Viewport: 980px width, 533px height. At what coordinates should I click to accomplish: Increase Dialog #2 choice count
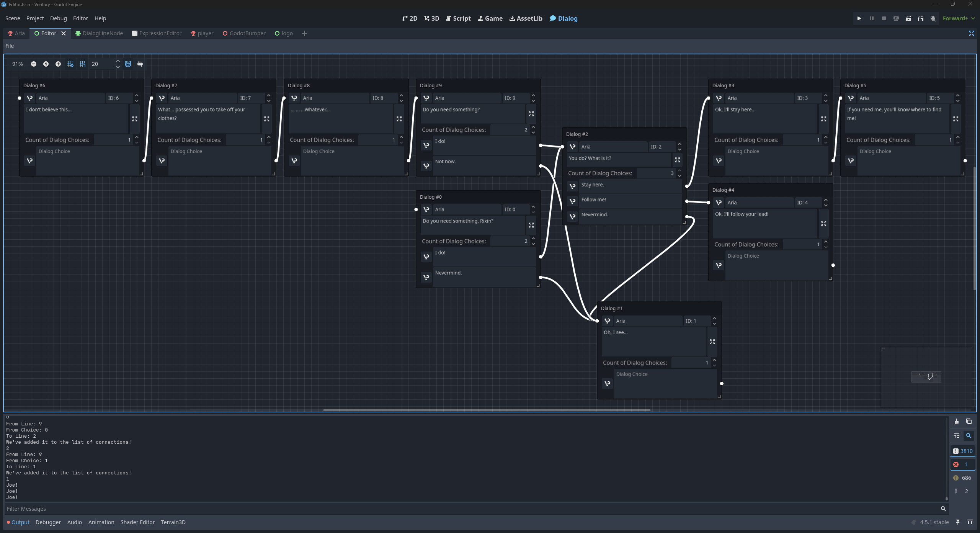tap(679, 171)
